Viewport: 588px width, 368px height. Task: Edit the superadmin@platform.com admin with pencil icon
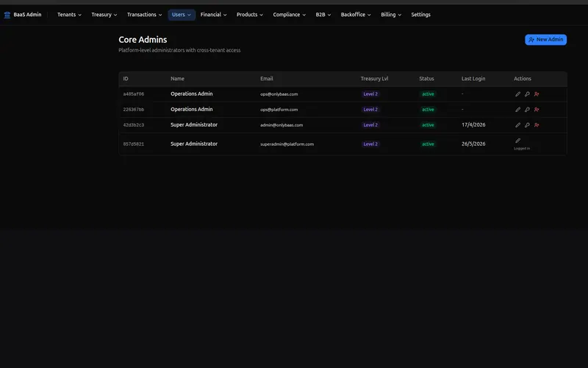517,141
